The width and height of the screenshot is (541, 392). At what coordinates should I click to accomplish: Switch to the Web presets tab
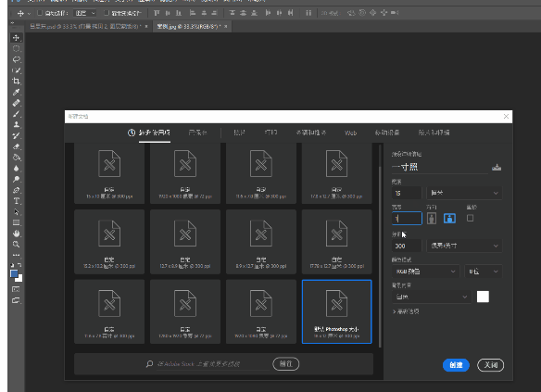click(350, 133)
